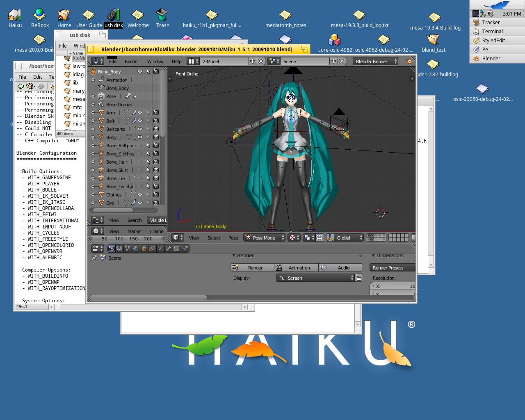Show the Bone_Hair object via eye icon
This screenshot has width=525, height=420.
140,162
